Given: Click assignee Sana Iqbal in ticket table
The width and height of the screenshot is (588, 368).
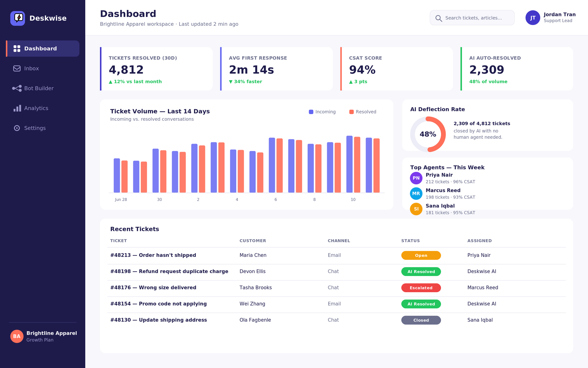Looking at the screenshot, I should (480, 320).
